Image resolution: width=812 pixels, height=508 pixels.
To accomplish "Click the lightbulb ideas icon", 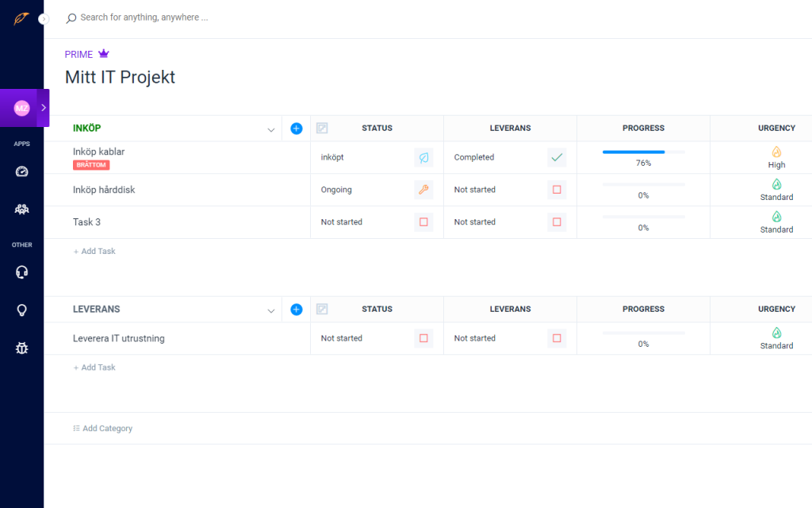I will coord(21,310).
